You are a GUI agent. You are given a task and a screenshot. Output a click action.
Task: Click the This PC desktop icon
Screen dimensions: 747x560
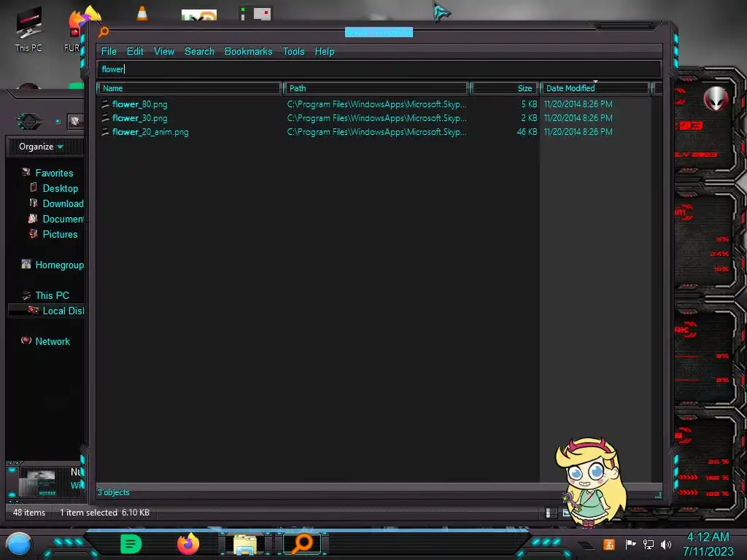[28, 29]
